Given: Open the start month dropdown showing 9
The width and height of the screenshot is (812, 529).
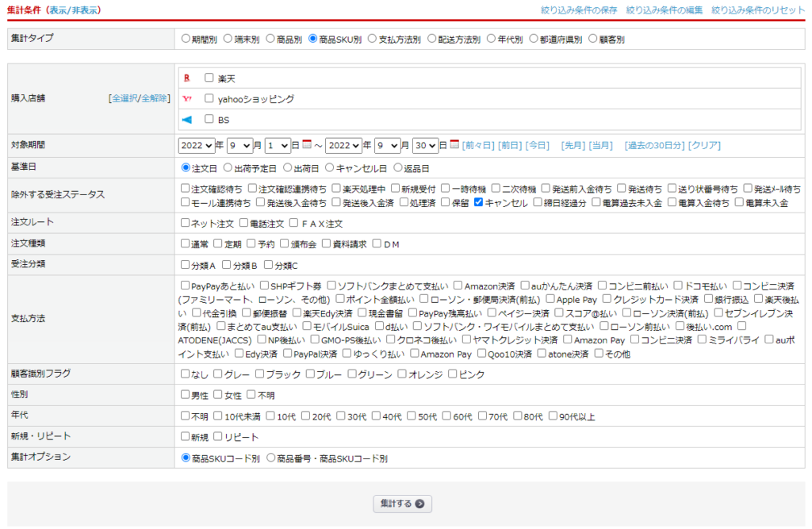Looking at the screenshot, I should [x=239, y=145].
